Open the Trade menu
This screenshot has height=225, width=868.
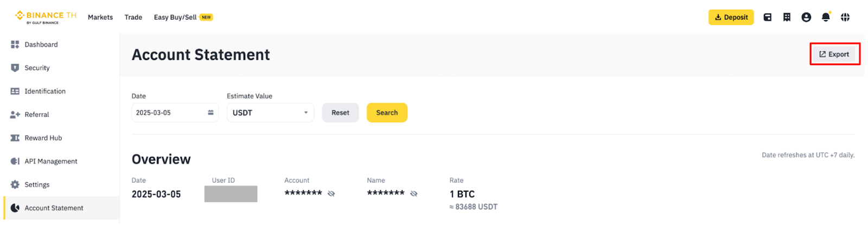pos(133,17)
